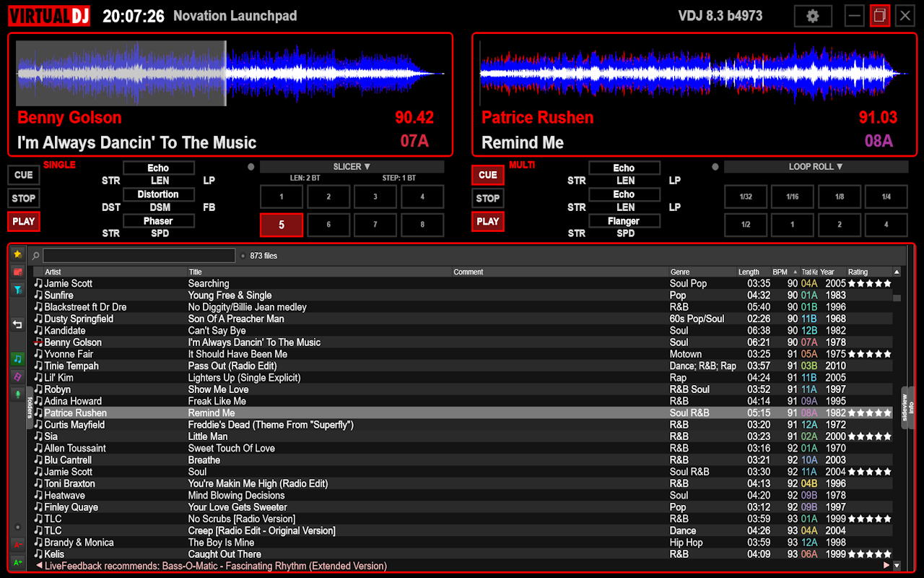
Task: Click the red folder icon in browser sidebar
Action: (18, 272)
